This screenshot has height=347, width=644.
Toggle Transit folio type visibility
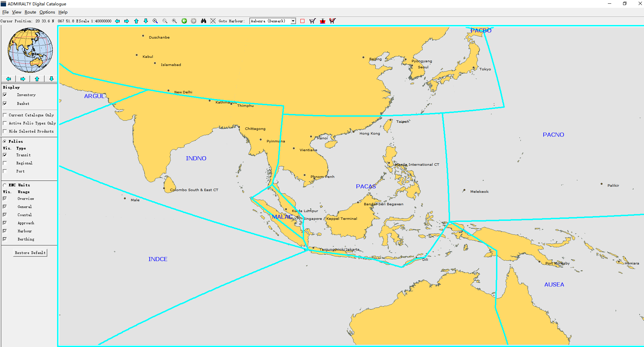(x=5, y=155)
